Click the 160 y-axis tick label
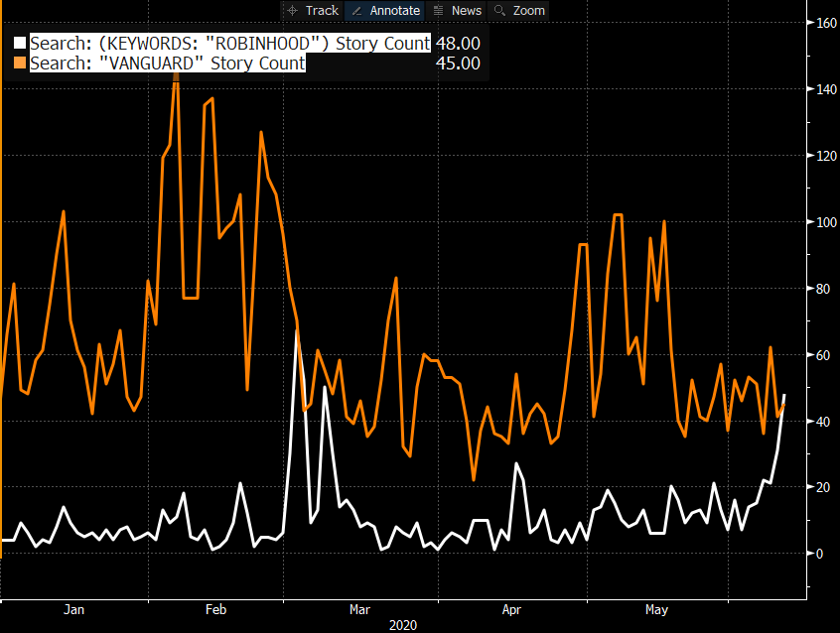 [826, 23]
